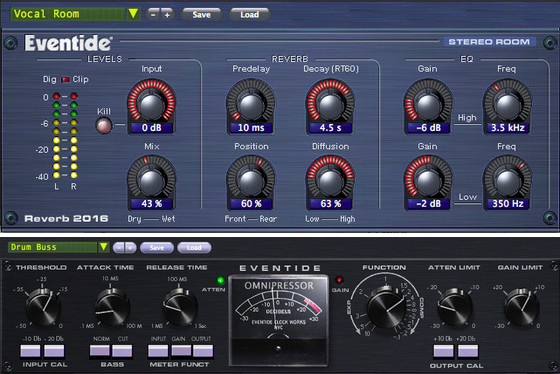560x374 pixels.
Task: Load an Omnipressor preset
Action: click(194, 248)
